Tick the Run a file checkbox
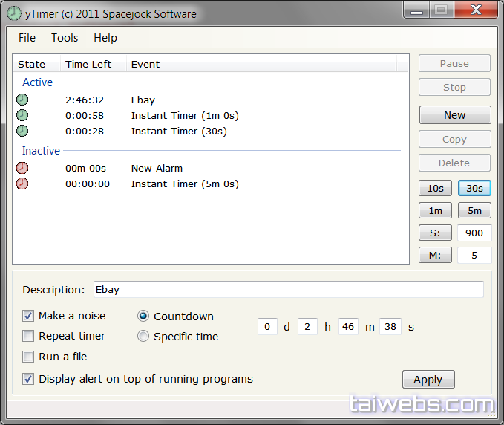The height and width of the screenshot is (425, 504). [28, 357]
